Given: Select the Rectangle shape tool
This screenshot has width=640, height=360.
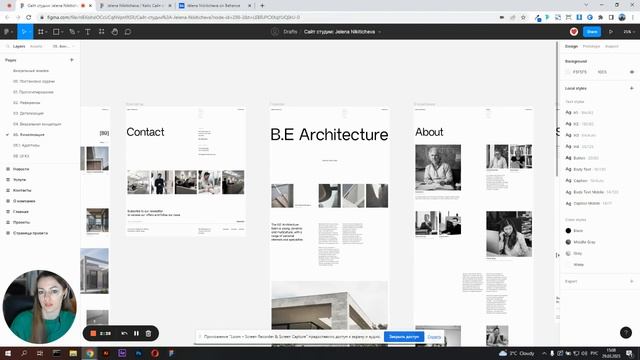Looking at the screenshot, I should click(x=56, y=32).
